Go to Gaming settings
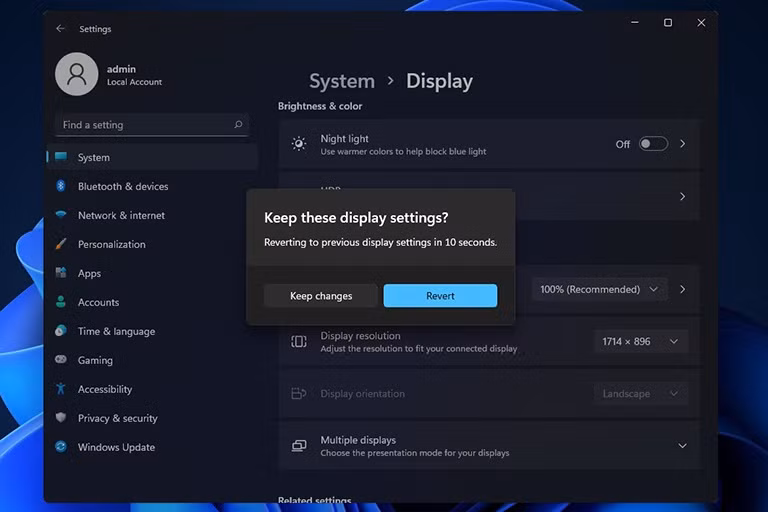768x512 pixels. pyautogui.click(x=152, y=360)
